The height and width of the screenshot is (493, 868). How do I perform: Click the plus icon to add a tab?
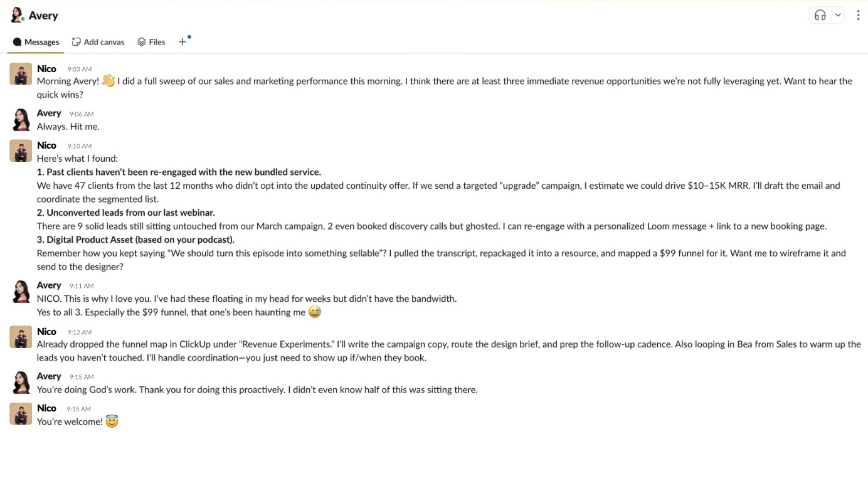(183, 42)
